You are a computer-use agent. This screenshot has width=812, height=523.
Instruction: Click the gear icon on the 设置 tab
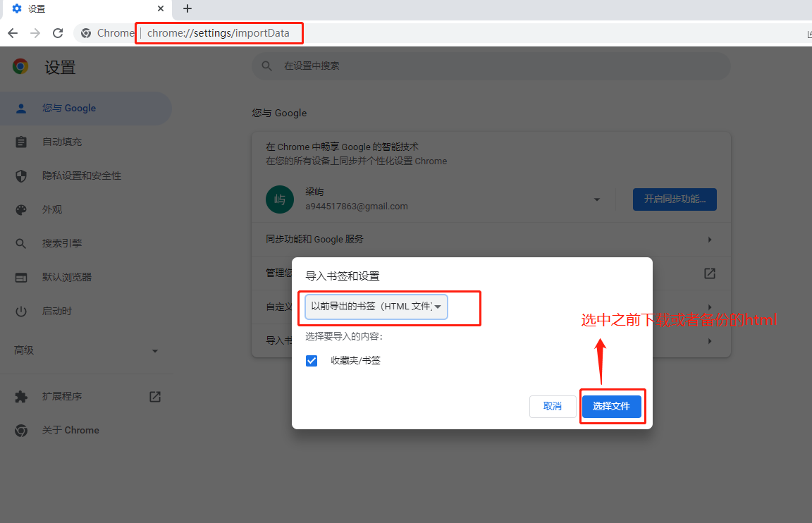pyautogui.click(x=17, y=8)
